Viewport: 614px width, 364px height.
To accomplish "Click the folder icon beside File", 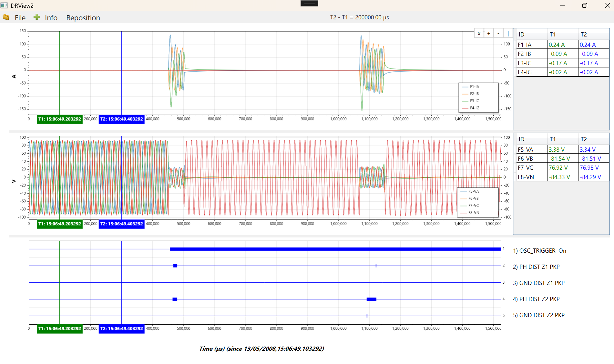I will (6, 17).
